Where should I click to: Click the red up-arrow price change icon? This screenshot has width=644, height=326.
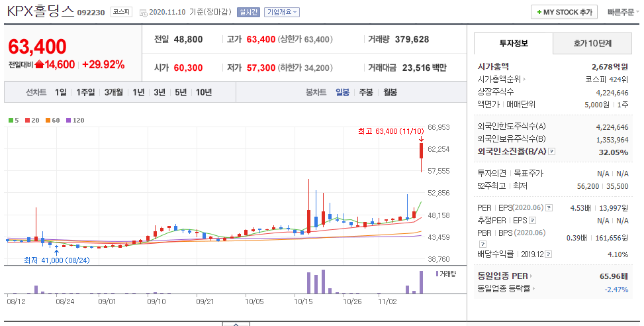click(x=40, y=64)
